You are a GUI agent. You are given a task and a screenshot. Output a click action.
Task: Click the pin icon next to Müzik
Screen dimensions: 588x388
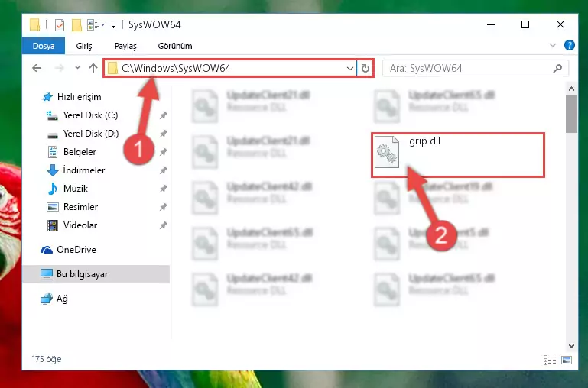[x=163, y=189]
